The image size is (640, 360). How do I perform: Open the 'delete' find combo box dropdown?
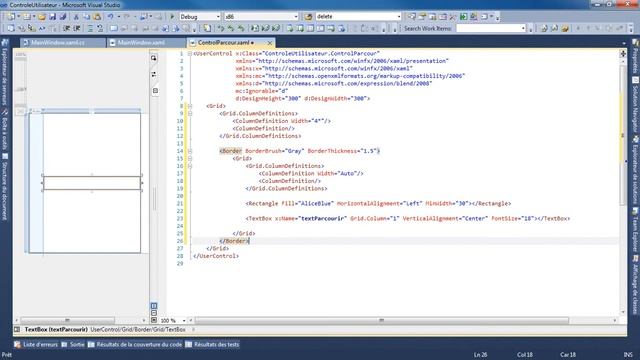(x=399, y=17)
